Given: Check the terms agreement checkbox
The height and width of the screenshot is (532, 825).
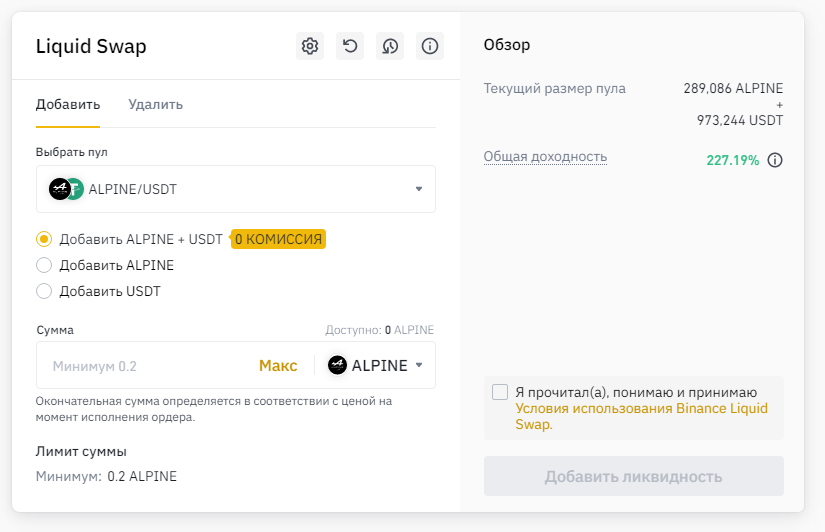Looking at the screenshot, I should (x=500, y=392).
